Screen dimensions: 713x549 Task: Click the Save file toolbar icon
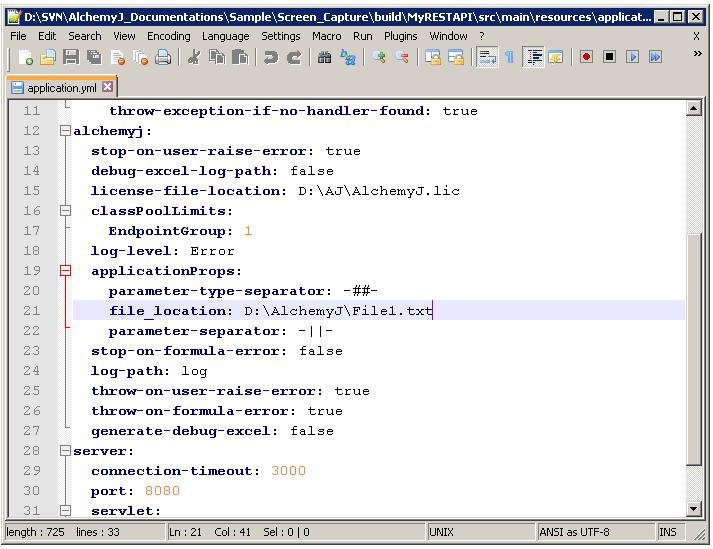(70, 58)
